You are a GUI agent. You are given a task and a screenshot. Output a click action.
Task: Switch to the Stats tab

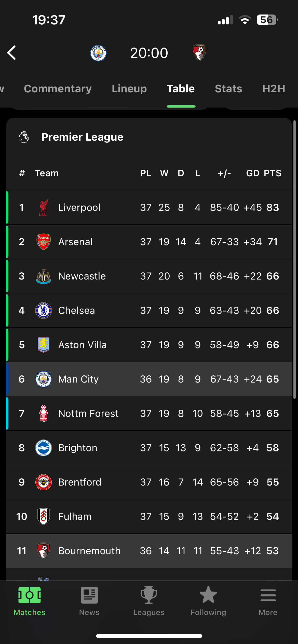point(228,89)
